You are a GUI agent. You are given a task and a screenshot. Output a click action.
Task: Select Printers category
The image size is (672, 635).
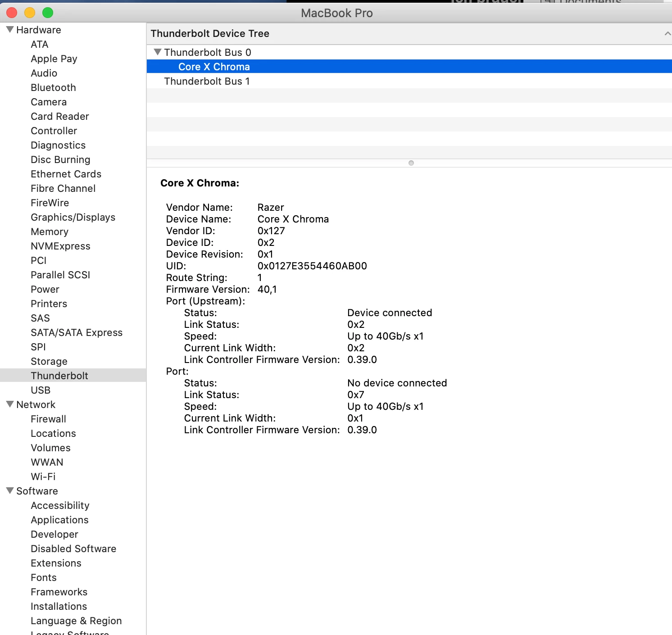point(49,304)
